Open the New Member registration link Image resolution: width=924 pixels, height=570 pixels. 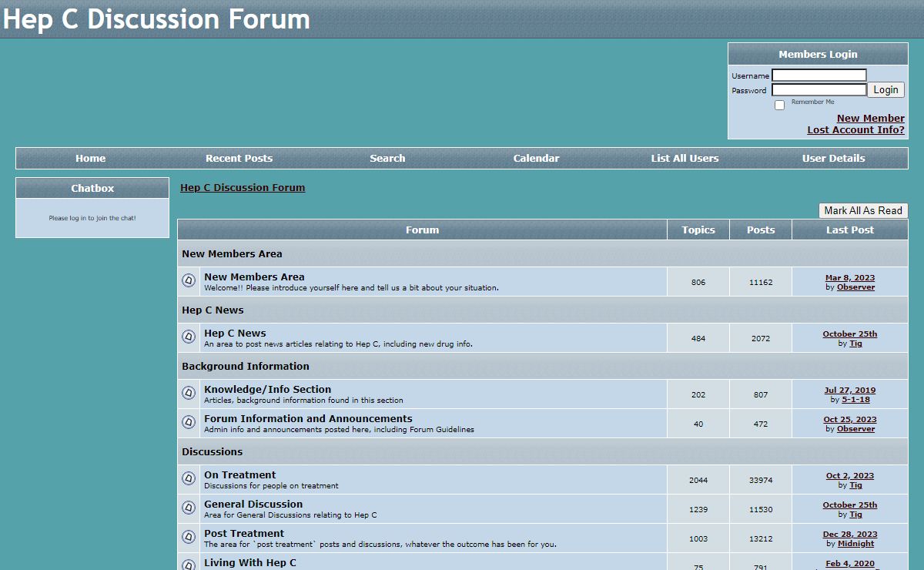pyautogui.click(x=871, y=118)
